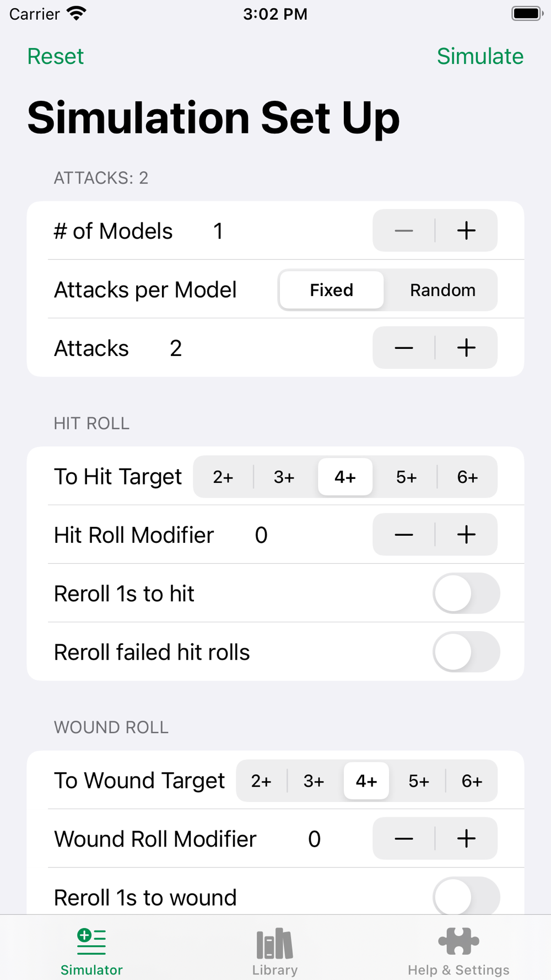Set To Wound Target to 3+
551x980 pixels.
(314, 781)
